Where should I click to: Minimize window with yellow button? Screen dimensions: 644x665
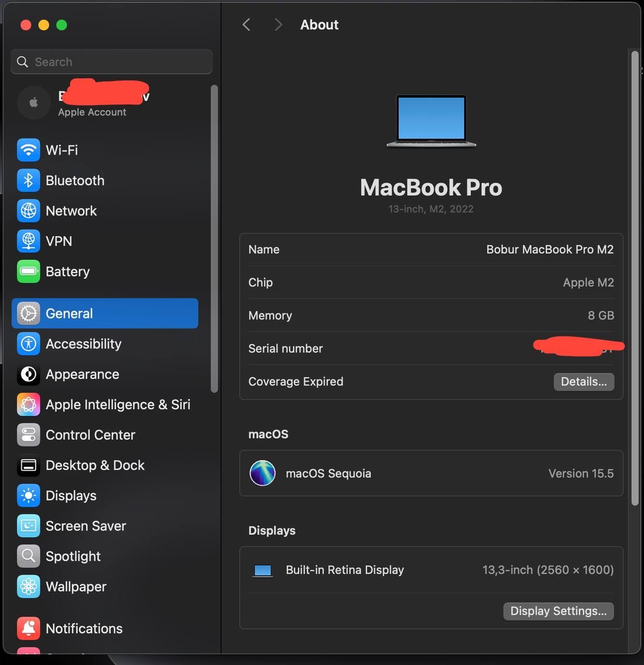[x=44, y=25]
